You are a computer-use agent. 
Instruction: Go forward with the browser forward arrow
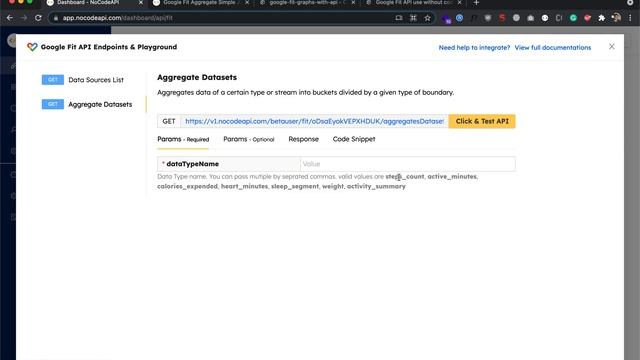[x=24, y=18]
